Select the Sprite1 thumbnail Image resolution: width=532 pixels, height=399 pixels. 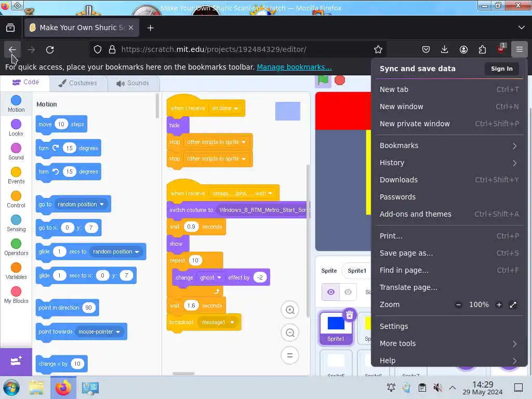pos(336,328)
